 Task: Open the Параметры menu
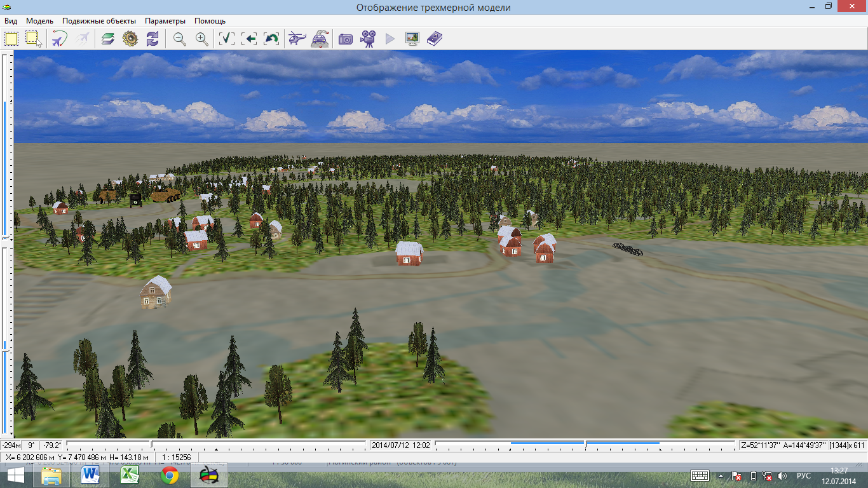165,21
